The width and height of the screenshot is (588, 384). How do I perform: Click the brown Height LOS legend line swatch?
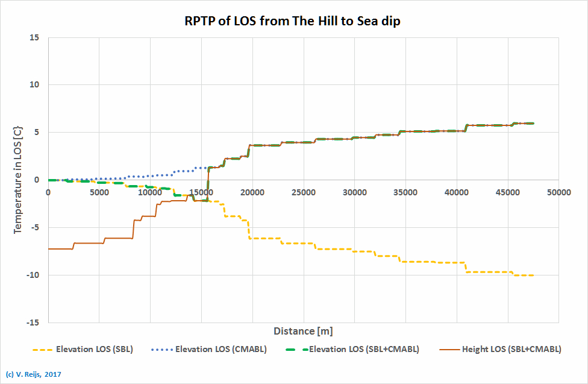point(445,349)
